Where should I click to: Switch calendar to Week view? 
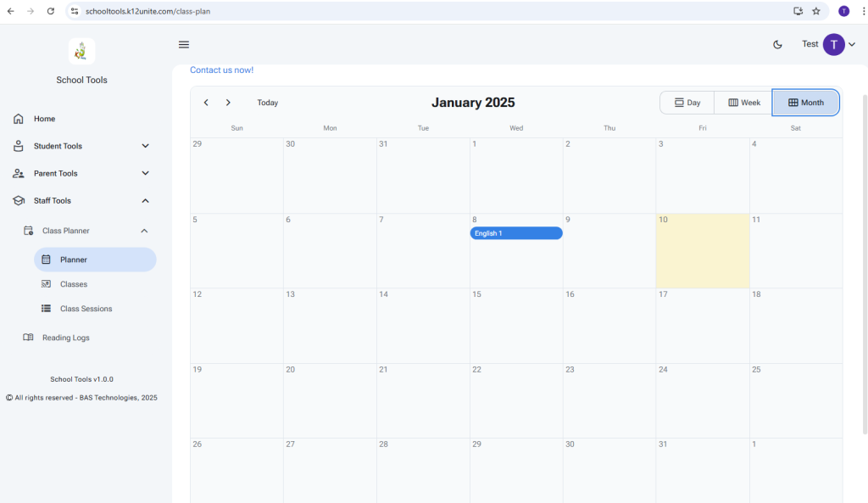[744, 103]
